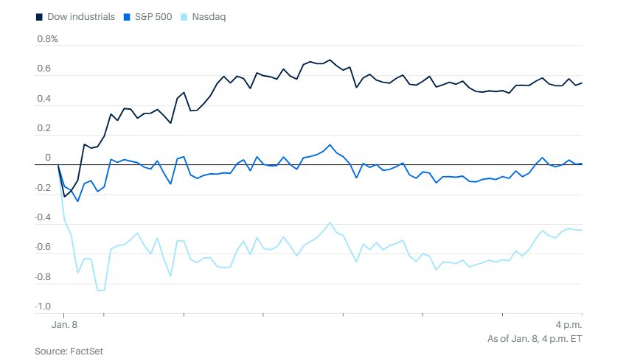The height and width of the screenshot is (364, 626).
Task: Click the Nasdaq light blue legend swatch
Action: click(184, 16)
